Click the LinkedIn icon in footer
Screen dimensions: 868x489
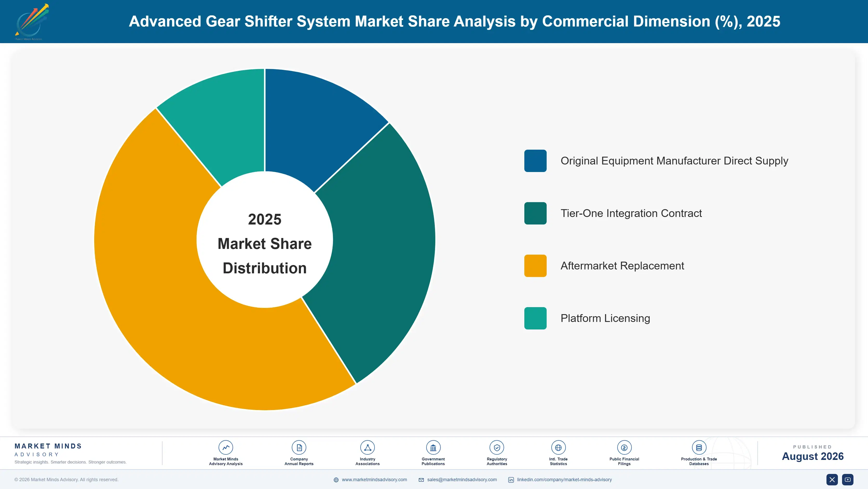[511, 480]
